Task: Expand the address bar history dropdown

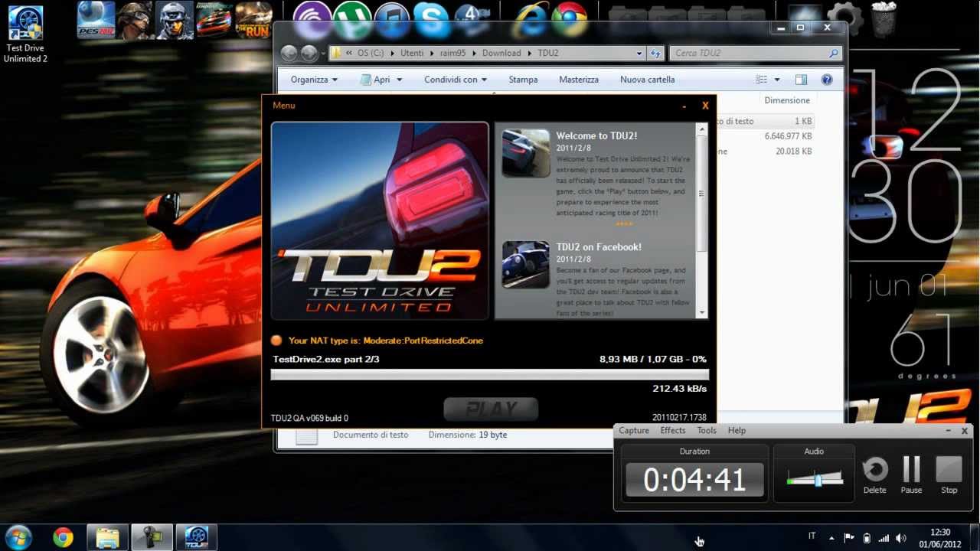Action: [x=639, y=54]
